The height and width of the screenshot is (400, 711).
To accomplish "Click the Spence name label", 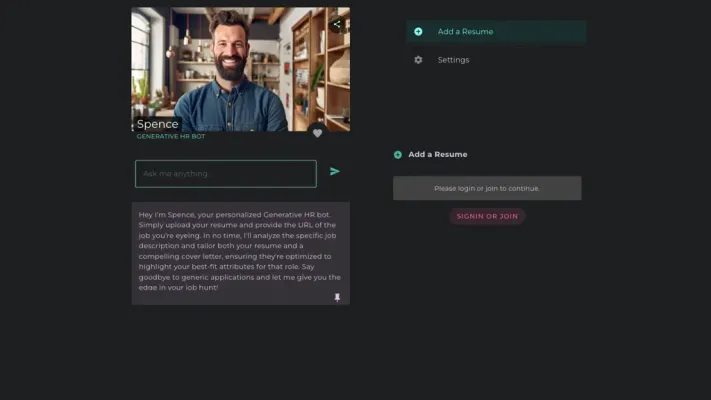I will click(157, 124).
